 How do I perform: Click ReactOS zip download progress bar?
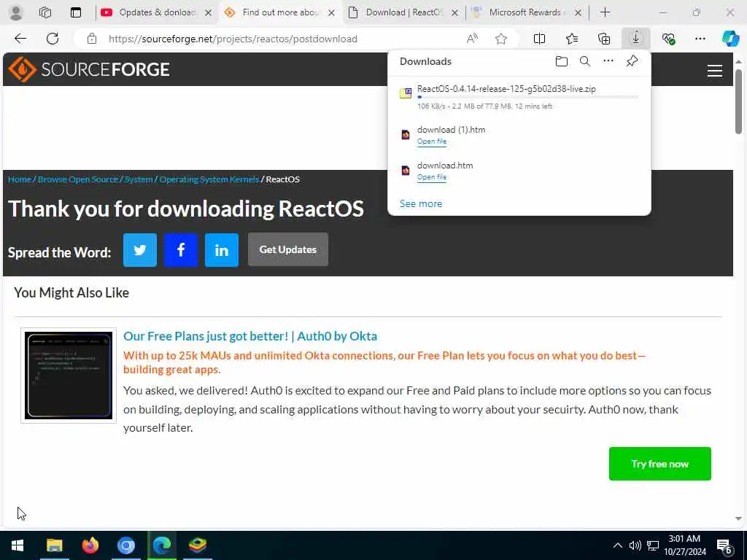(527, 97)
